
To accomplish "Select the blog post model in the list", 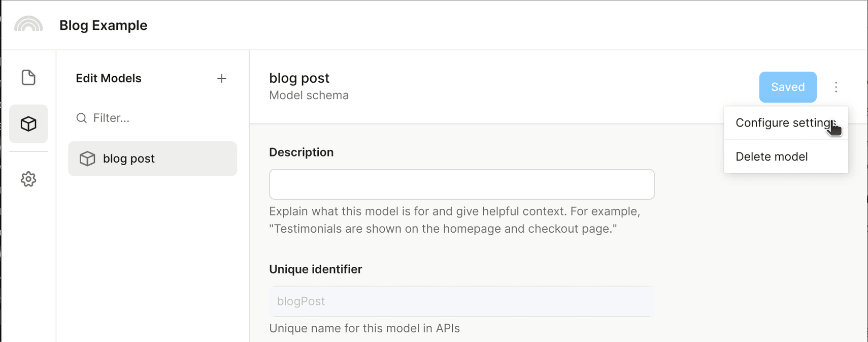I will pyautogui.click(x=152, y=159).
